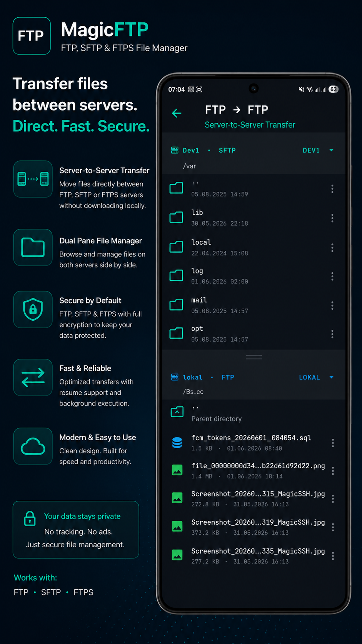Select the DEV1 server label
Screen dimensions: 362x644
(311, 150)
